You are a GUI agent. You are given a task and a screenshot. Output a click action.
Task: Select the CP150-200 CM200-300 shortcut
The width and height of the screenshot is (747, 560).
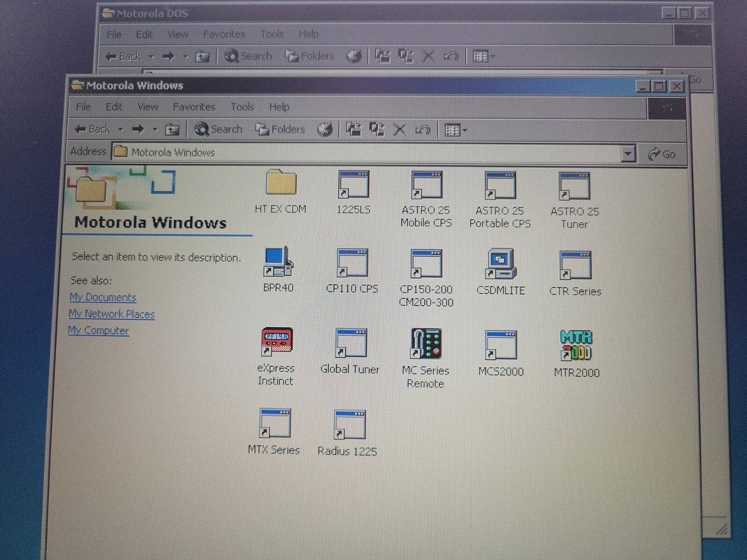point(426,278)
